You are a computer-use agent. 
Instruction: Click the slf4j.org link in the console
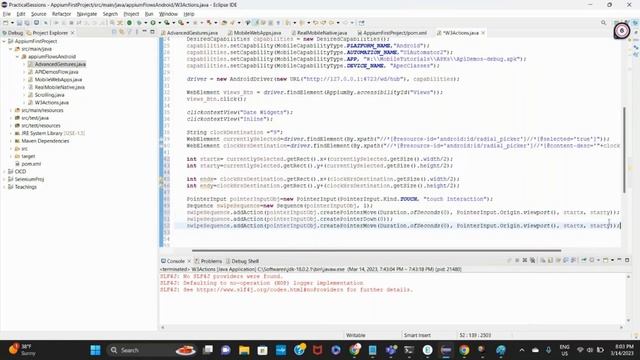270,290
